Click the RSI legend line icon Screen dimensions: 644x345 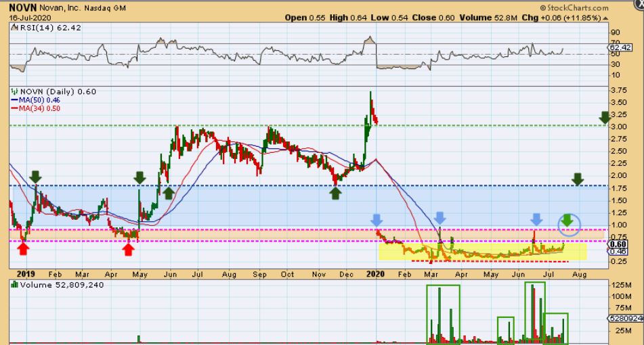[14, 28]
